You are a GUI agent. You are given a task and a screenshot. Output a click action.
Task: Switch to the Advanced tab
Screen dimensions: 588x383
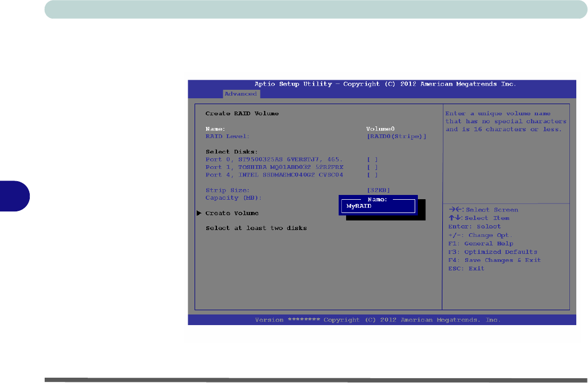point(241,93)
